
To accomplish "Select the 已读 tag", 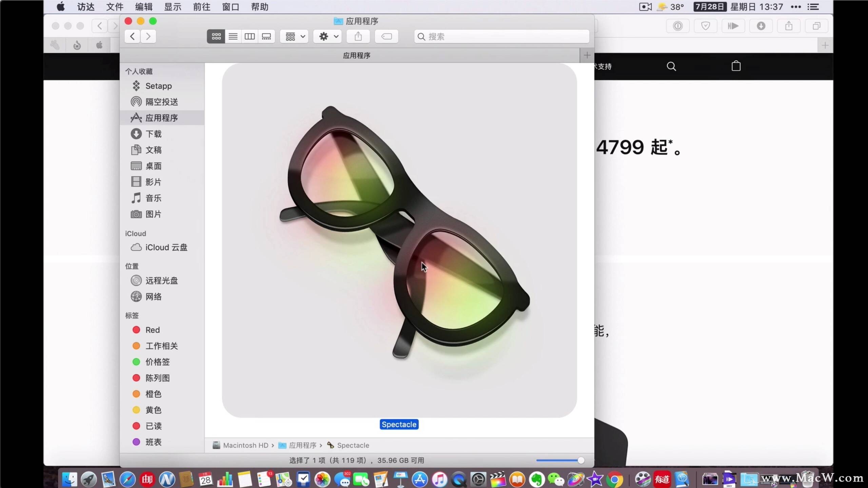I will (x=162, y=426).
